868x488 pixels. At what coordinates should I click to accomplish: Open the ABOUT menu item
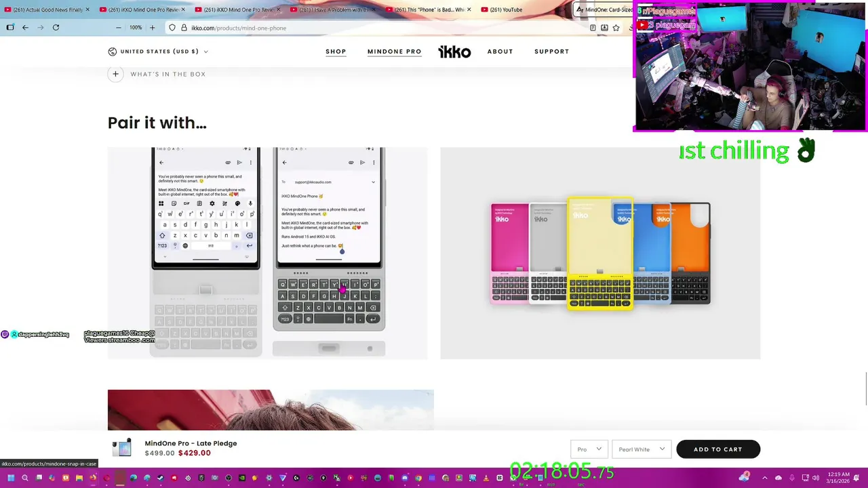500,52
